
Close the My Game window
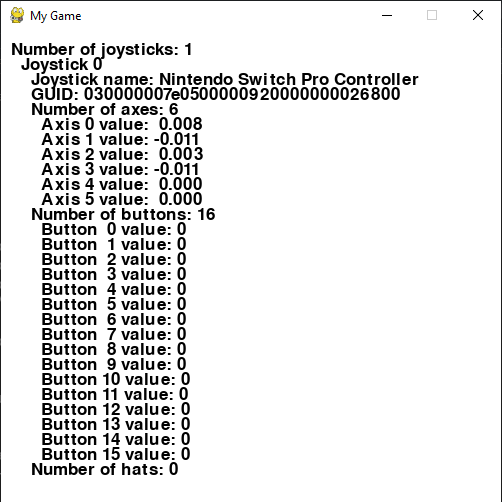(x=478, y=15)
